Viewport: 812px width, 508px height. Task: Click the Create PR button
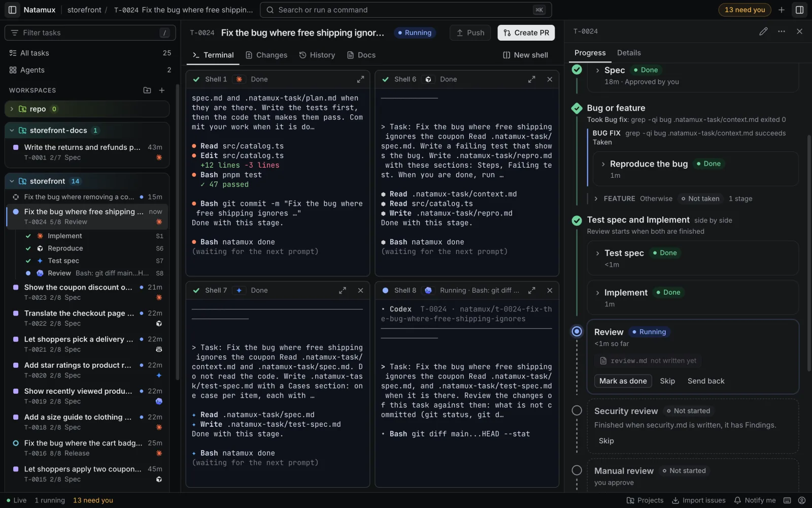(x=526, y=33)
